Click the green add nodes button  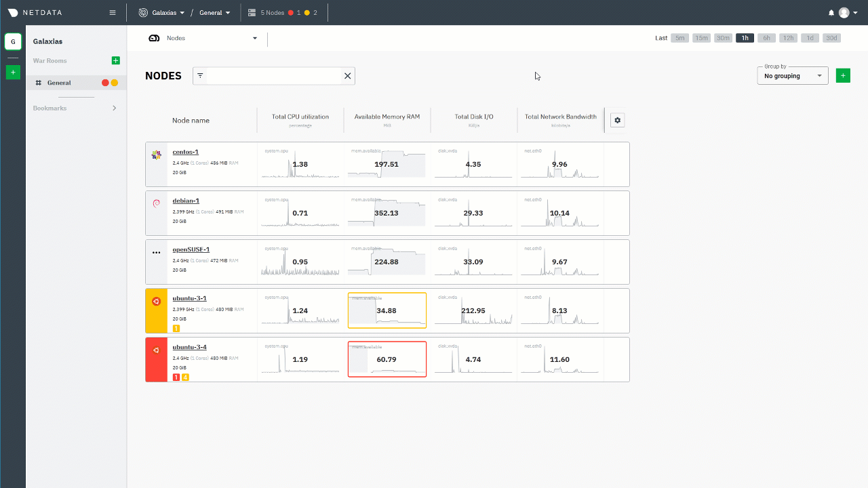pyautogui.click(x=843, y=75)
